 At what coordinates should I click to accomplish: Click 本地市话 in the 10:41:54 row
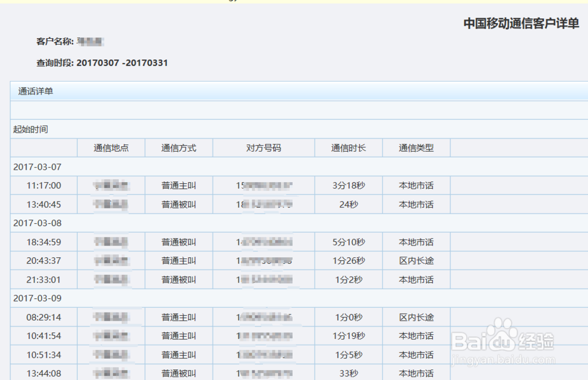[x=416, y=336]
